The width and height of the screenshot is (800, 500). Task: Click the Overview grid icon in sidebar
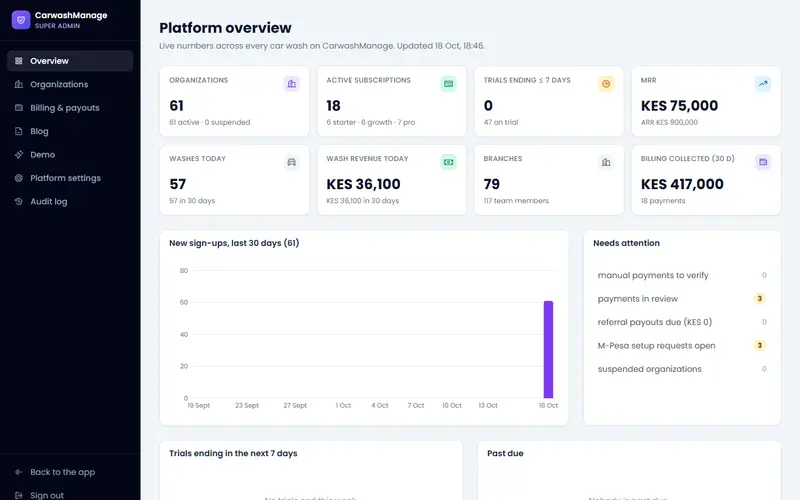click(19, 61)
